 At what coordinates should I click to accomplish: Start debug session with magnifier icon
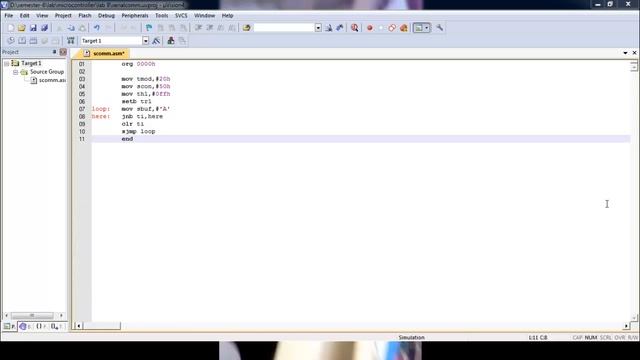354,28
